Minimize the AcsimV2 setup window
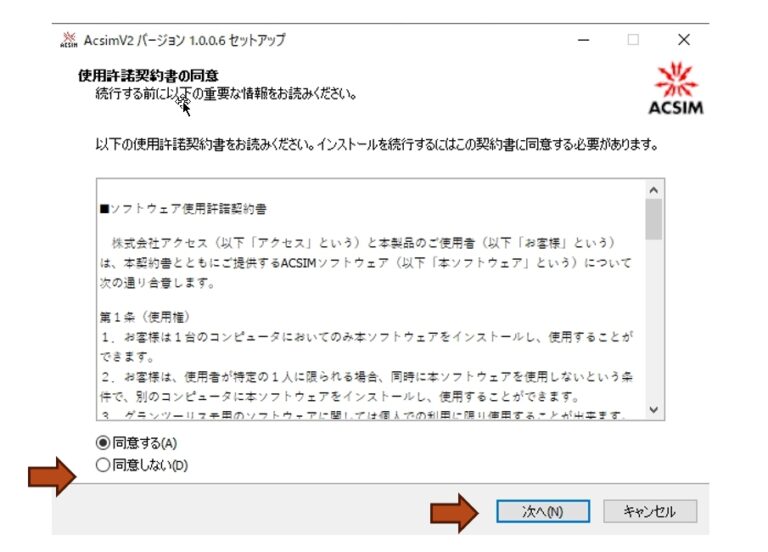768x552 pixels. [583, 40]
